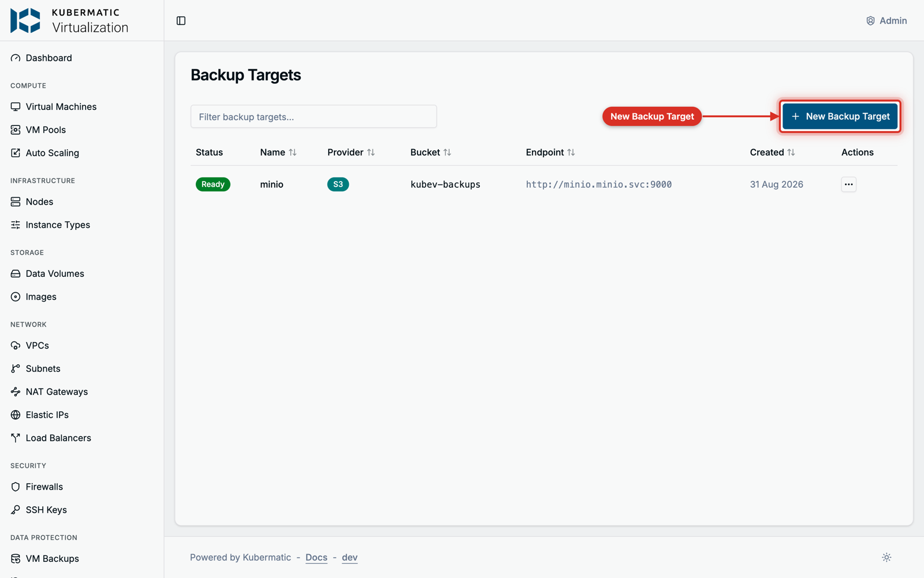The height and width of the screenshot is (578, 924).
Task: Click the Auto Scaling icon
Action: (x=16, y=153)
